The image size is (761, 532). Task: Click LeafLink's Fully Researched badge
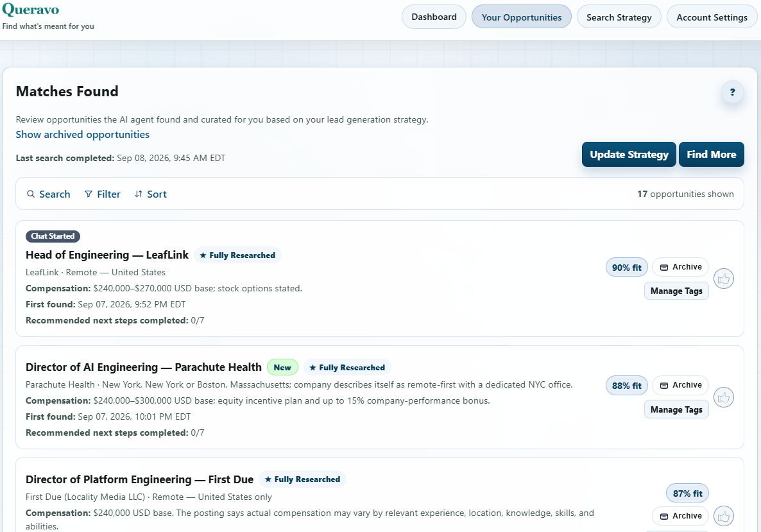point(237,255)
